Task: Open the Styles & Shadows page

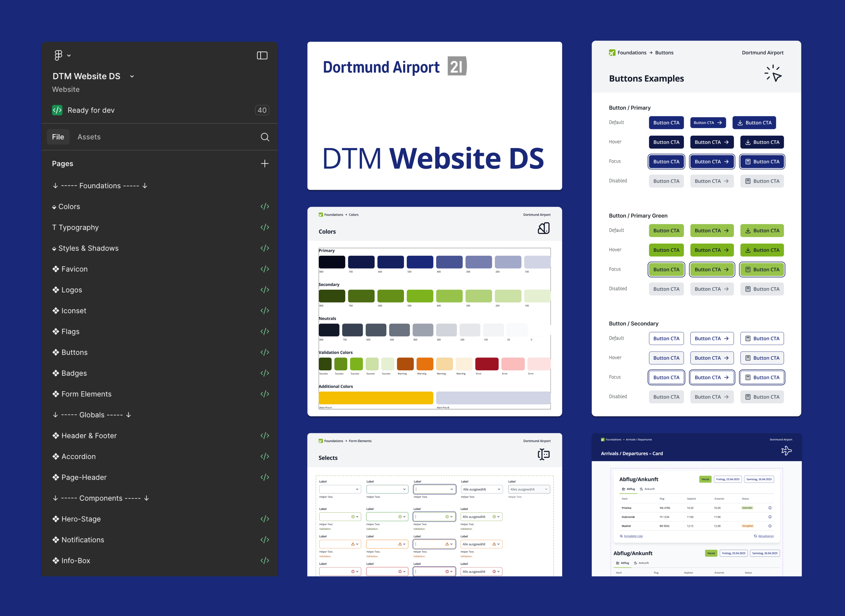Action: [85, 248]
